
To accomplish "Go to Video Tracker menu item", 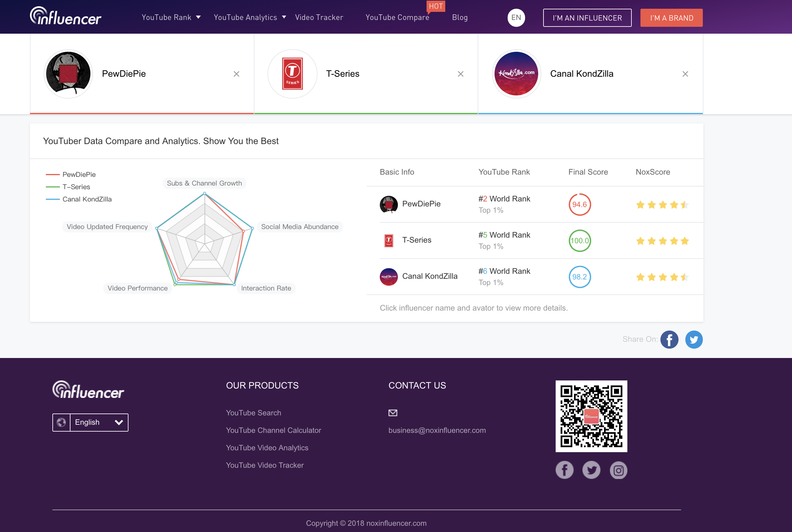I will point(319,17).
